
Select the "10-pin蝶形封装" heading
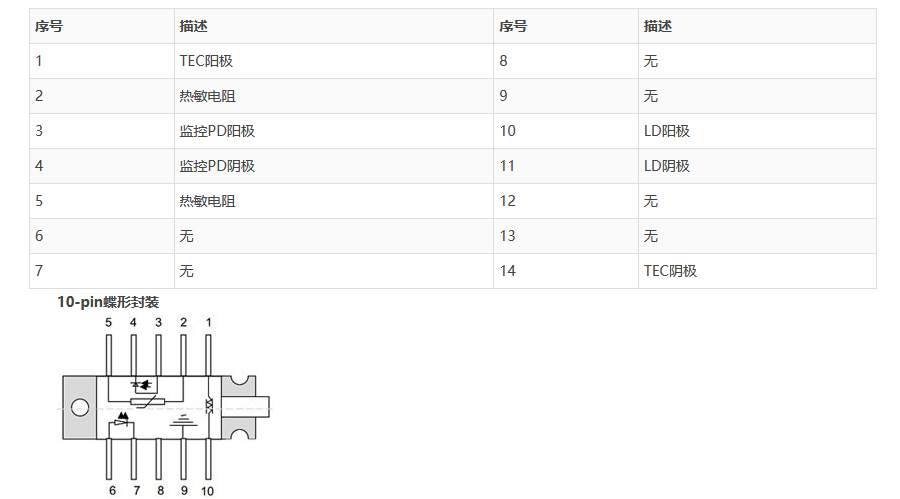tap(108, 301)
